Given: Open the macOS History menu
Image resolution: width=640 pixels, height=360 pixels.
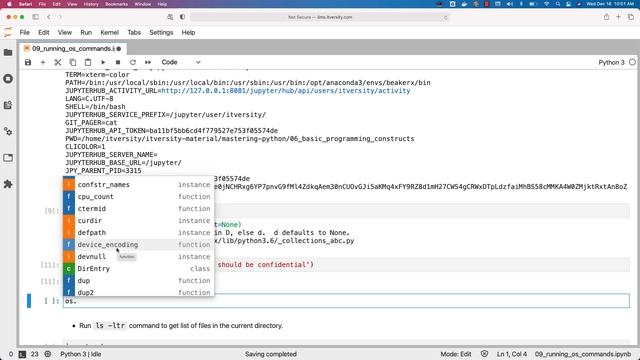Looking at the screenshot, I should (x=91, y=4).
